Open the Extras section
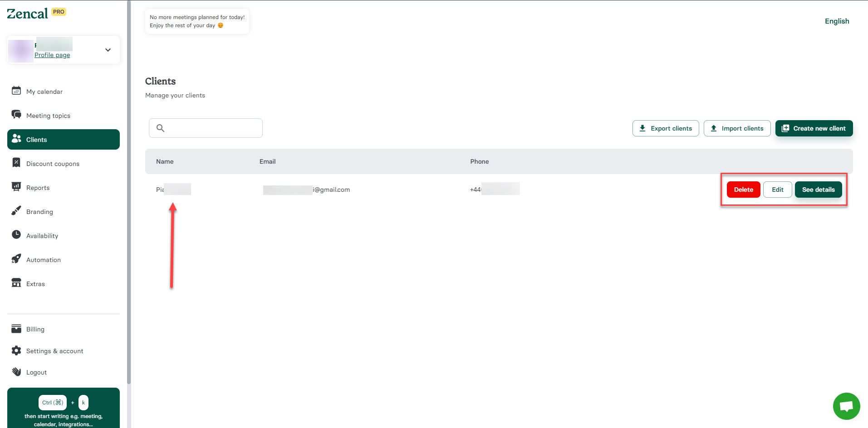The width and height of the screenshot is (868, 428). pos(35,283)
